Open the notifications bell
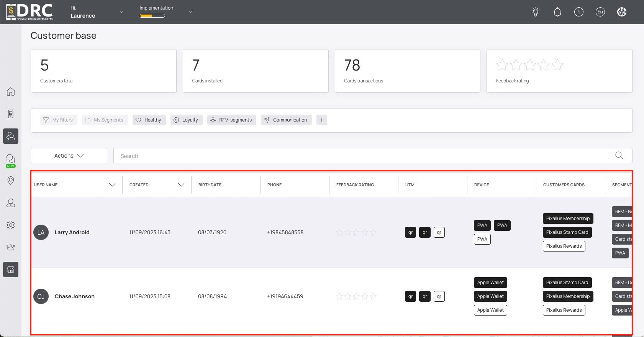This screenshot has width=644, height=337. coord(557,12)
